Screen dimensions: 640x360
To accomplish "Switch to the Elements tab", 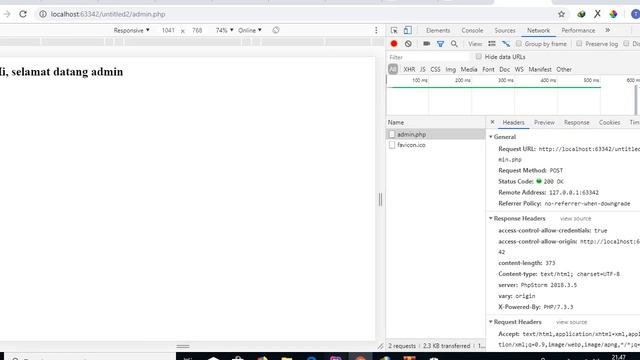I will (x=438, y=30).
